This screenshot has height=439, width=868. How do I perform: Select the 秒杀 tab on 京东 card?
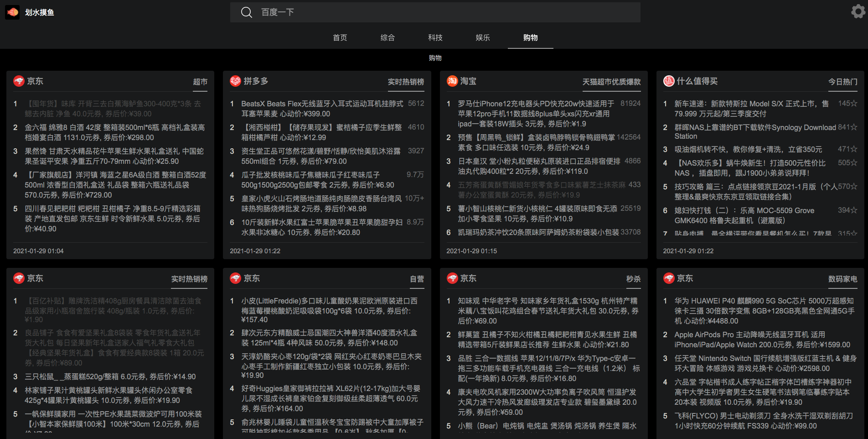633,279
